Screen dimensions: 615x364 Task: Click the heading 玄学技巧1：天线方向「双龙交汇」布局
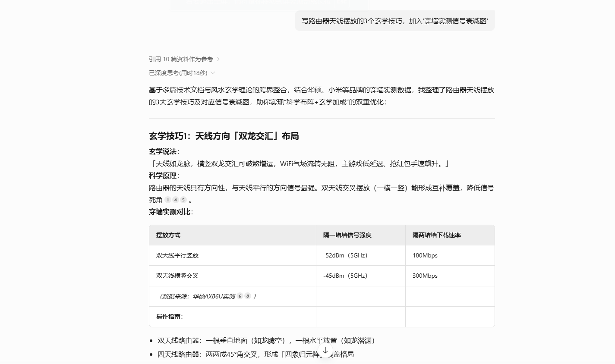(224, 136)
